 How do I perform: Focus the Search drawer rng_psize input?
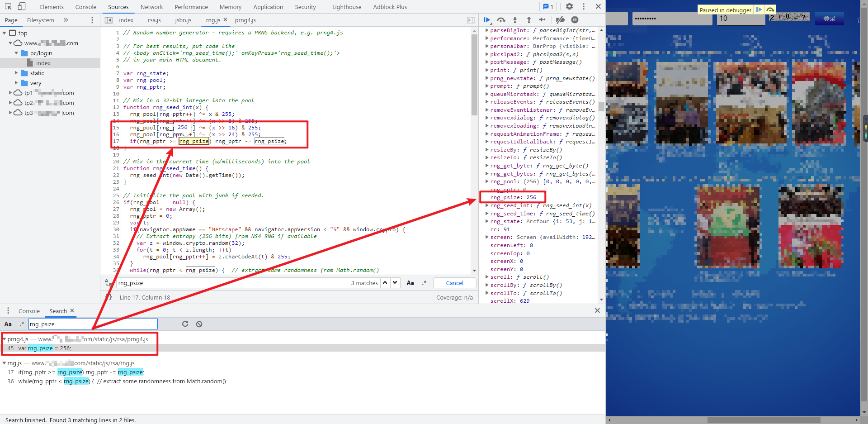pyautogui.click(x=93, y=324)
